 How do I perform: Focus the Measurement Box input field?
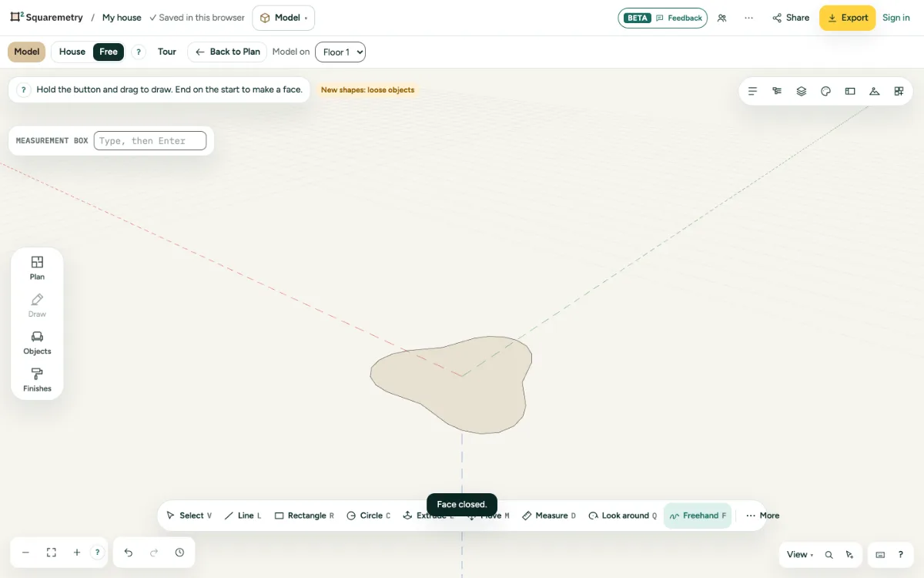[x=150, y=141]
